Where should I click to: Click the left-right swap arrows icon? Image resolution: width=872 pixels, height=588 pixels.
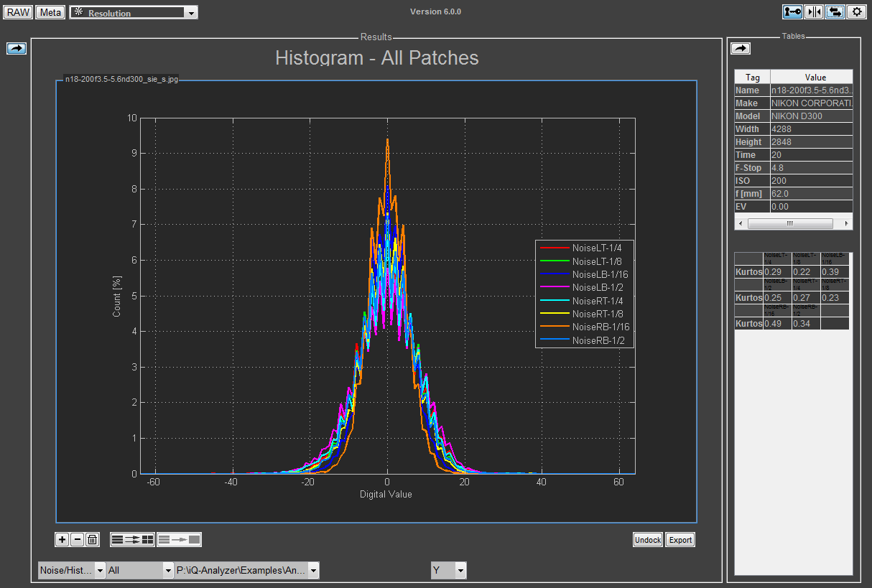point(835,11)
